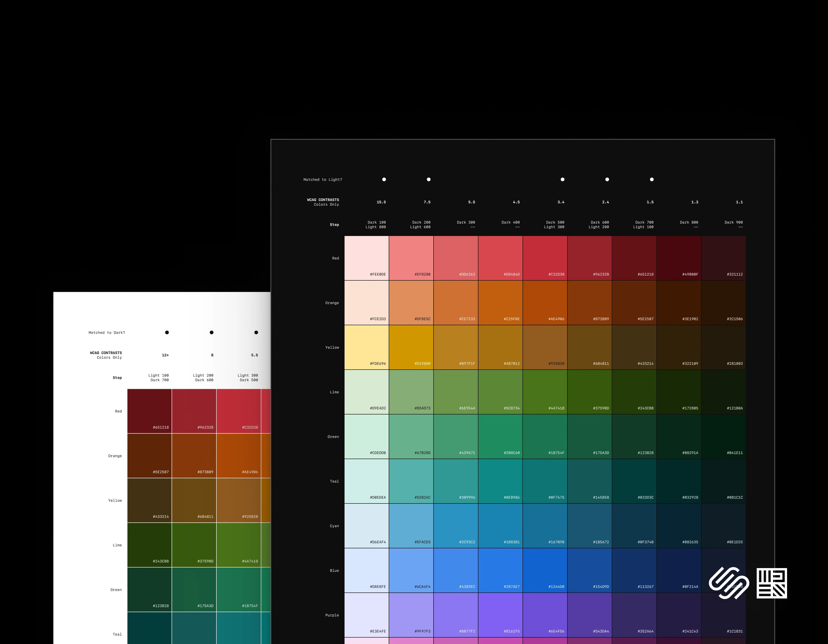Click the "12+" contrast value
Image resolution: width=828 pixels, height=644 pixels.
[x=165, y=355]
